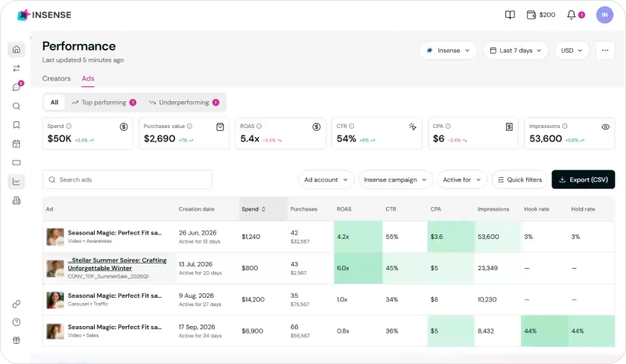
Task: Select the Ads tab
Action: click(x=88, y=79)
